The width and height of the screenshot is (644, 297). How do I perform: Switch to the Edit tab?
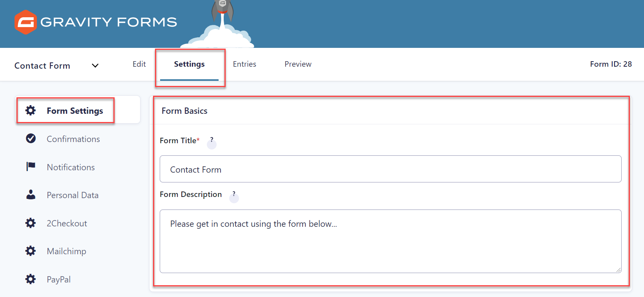(x=139, y=64)
